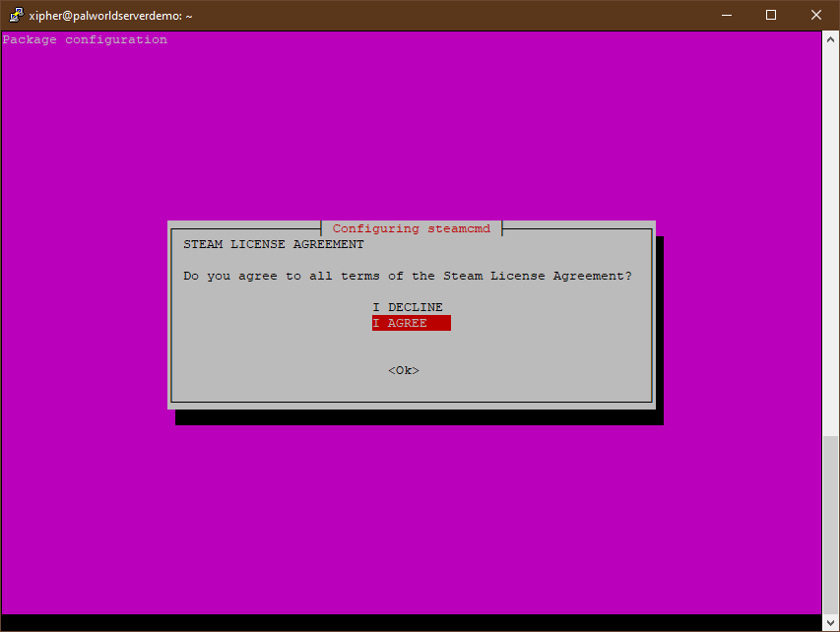The image size is (840, 632).
Task: Click the PuTTY icon in the title bar
Action: (x=16, y=15)
